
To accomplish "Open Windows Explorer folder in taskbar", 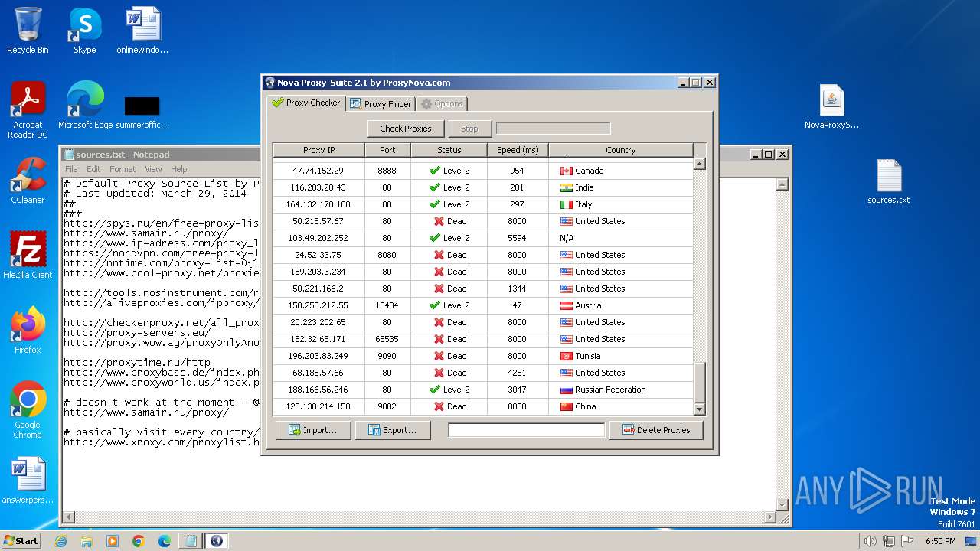I will (x=87, y=541).
